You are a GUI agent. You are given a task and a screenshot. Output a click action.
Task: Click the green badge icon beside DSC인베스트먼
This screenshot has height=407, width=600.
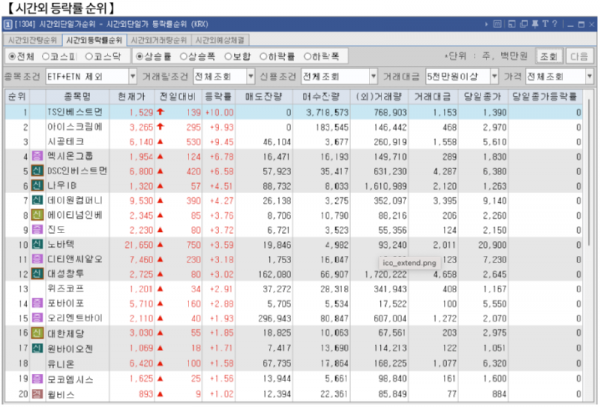pyautogui.click(x=37, y=171)
